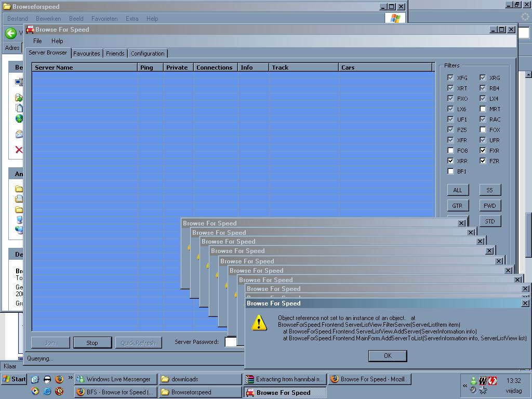This screenshot has width=532, height=399.
Task: Switch to Browse For Speed - Mozilla taskbar item
Action: 369,379
